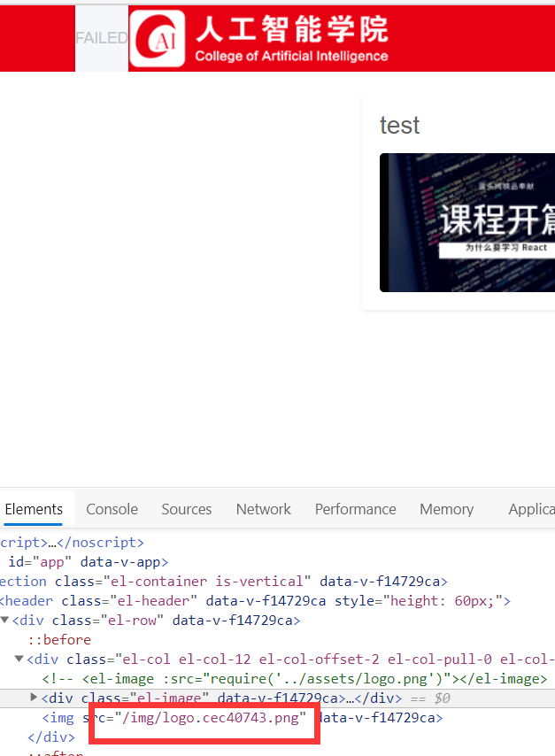The width and height of the screenshot is (555, 756).
Task: Expand the el-image div disclosure triangle
Action: point(34,698)
